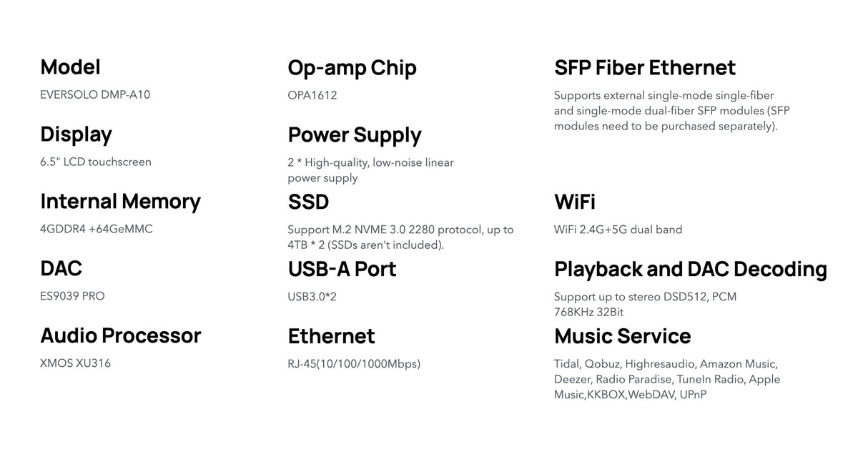
Task: Select the 6.5" LCD touchscreen text
Action: point(96,162)
